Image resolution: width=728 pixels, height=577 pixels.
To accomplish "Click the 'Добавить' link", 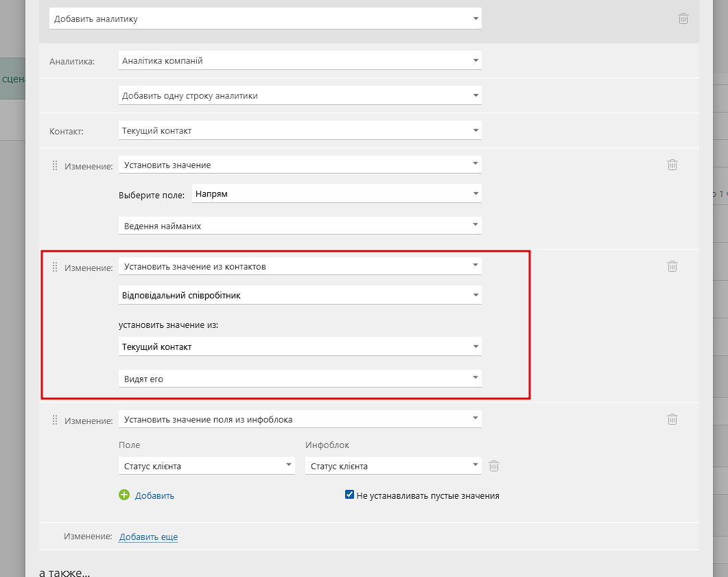I will [154, 495].
